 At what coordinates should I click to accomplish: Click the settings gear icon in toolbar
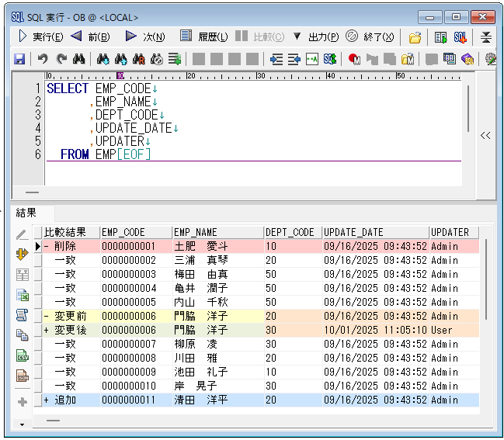[490, 59]
